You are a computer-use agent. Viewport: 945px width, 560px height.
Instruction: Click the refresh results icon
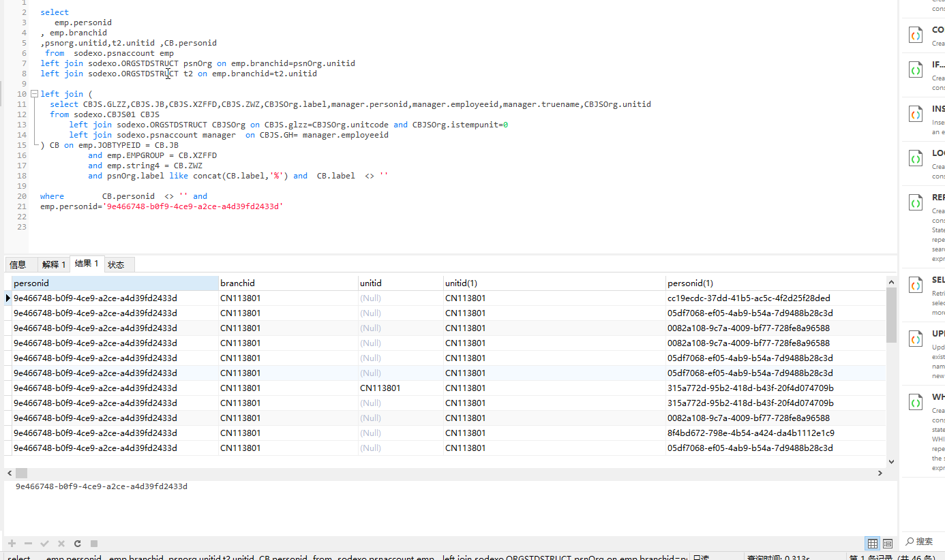click(78, 544)
